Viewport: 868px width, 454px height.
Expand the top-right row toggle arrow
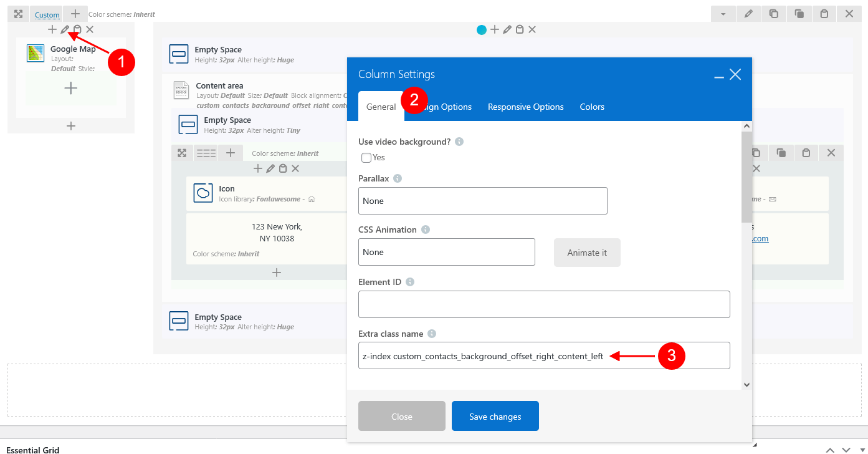point(723,14)
